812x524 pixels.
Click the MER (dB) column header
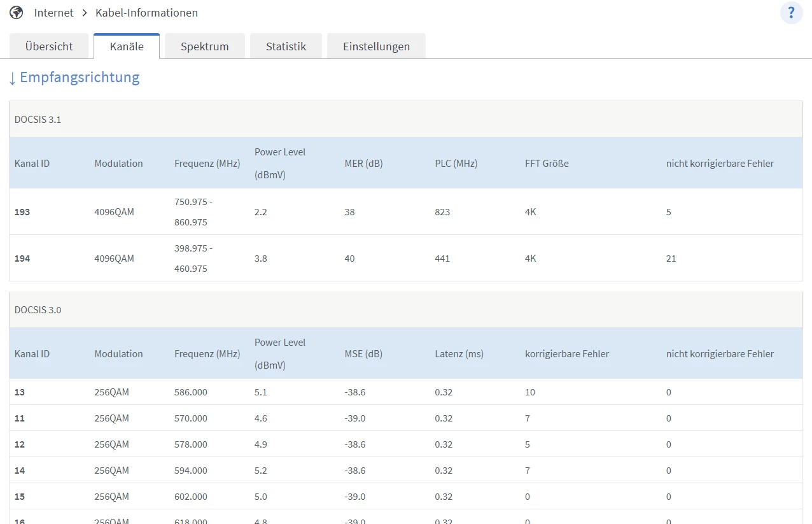click(363, 164)
